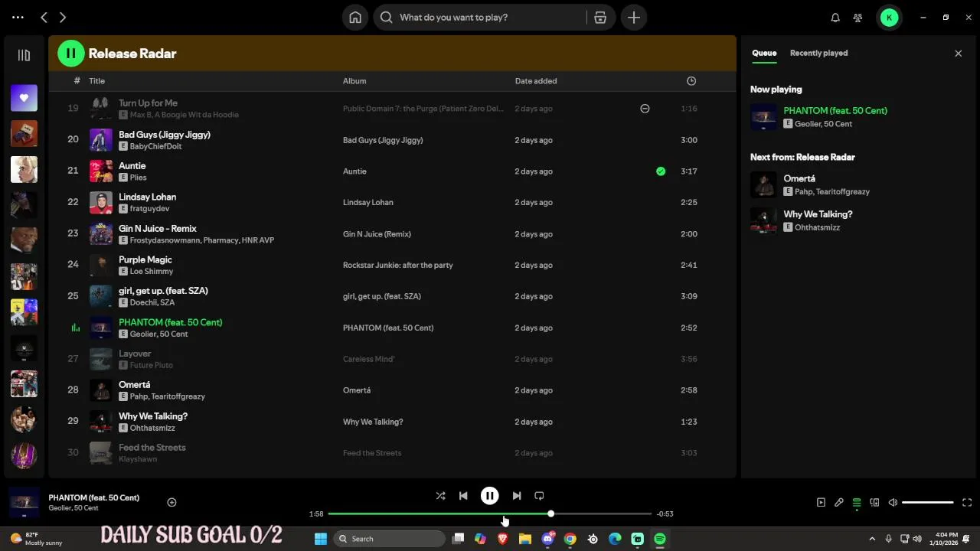Open Windows Start menu
The width and height of the screenshot is (980, 551).
(x=321, y=539)
